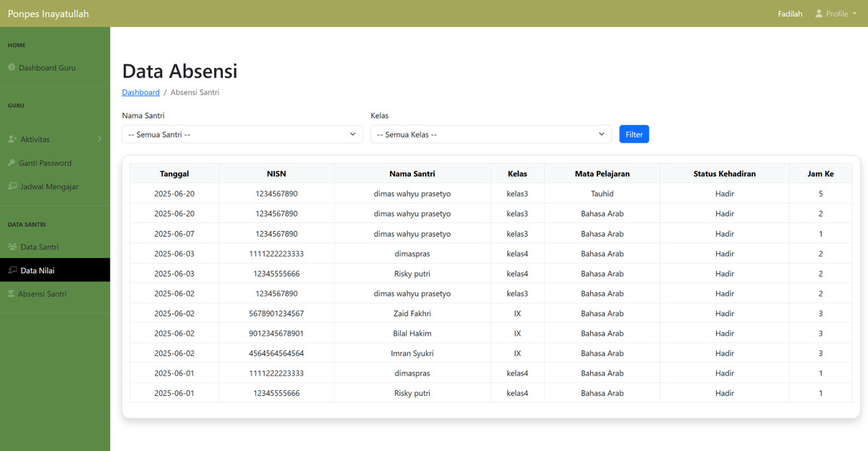Click the Profile user icon in header
This screenshot has height=451, width=868.
point(819,14)
